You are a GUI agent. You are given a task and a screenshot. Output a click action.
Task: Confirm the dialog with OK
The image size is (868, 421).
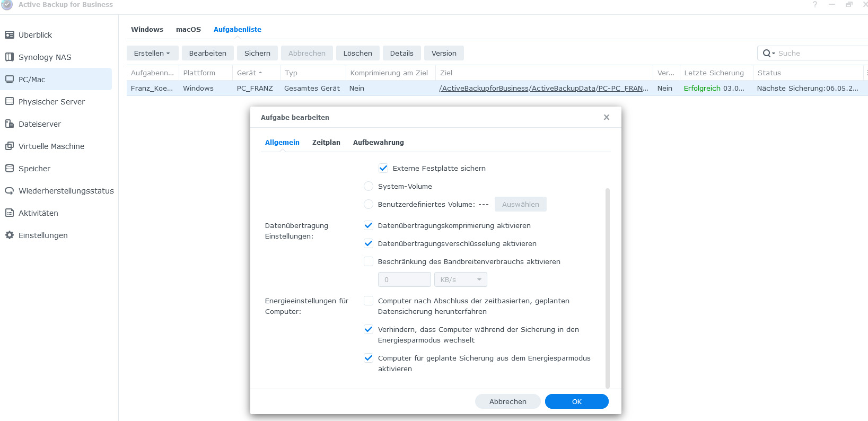[x=576, y=402]
